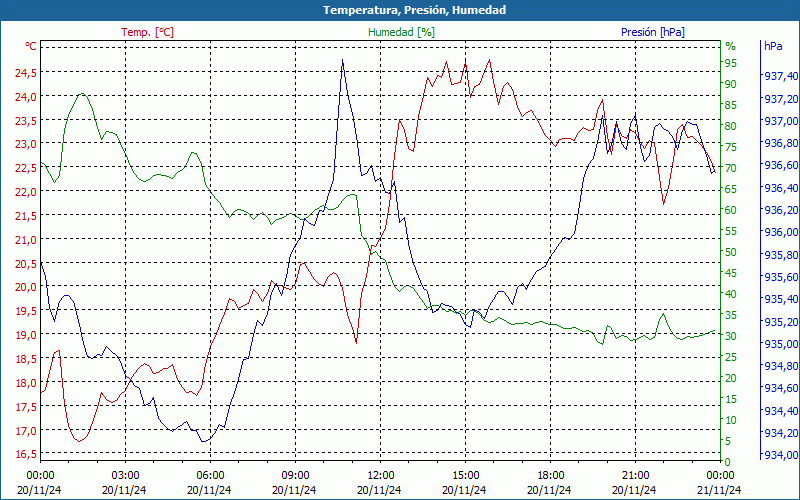Click the 21,5 temperature axis value
Viewport: 800px width, 500px height.
pyautogui.click(x=26, y=216)
